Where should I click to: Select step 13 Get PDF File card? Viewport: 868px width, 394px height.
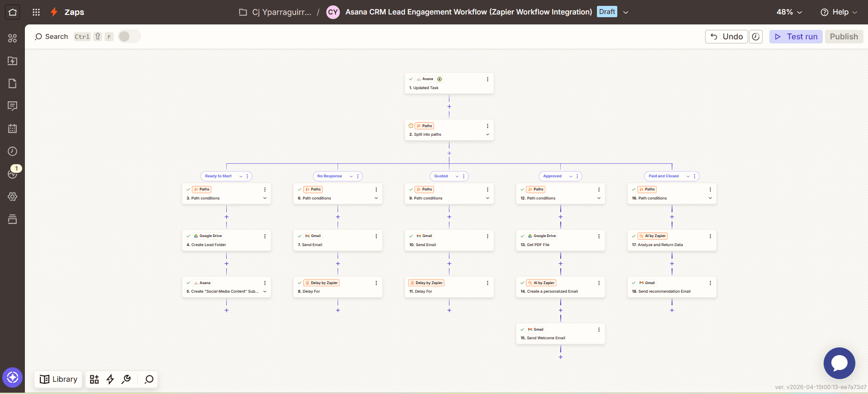coord(560,240)
